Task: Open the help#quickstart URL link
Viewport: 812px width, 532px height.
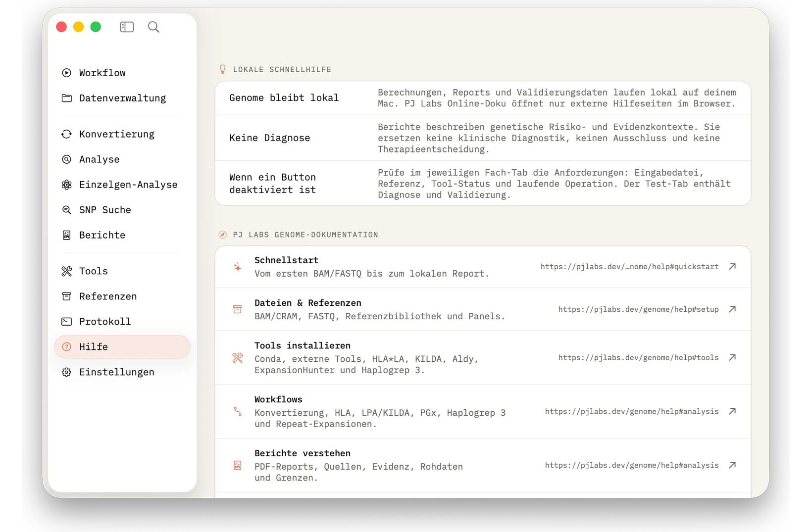Action: click(629, 267)
